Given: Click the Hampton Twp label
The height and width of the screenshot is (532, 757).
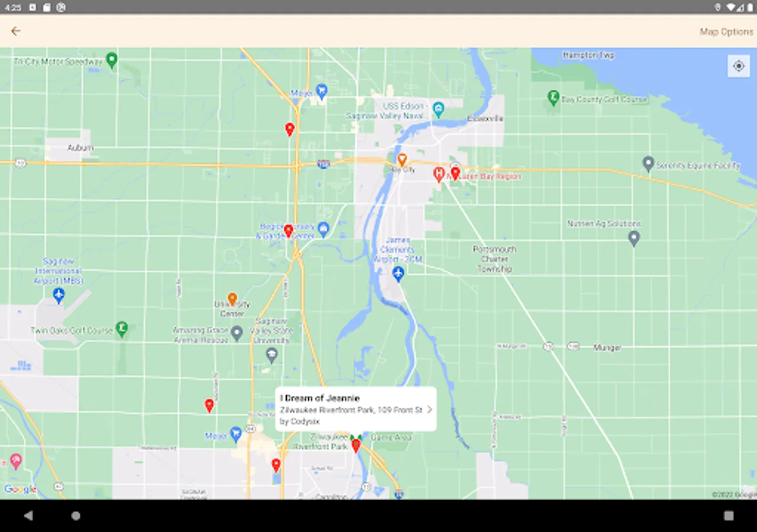Looking at the screenshot, I should pos(588,55).
